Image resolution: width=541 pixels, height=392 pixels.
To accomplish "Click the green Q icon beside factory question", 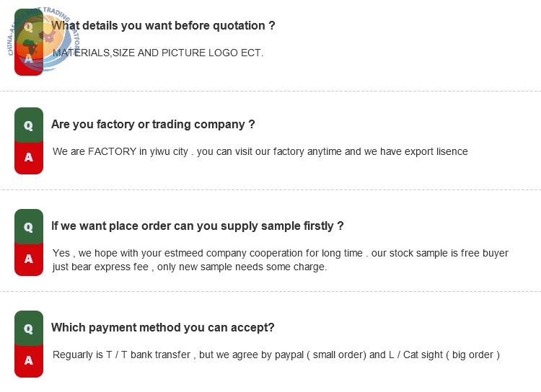I will (29, 125).
